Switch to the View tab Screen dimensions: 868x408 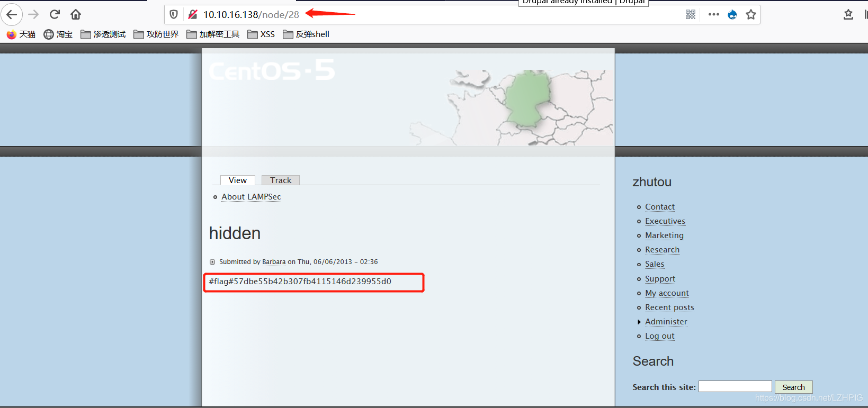[238, 180]
